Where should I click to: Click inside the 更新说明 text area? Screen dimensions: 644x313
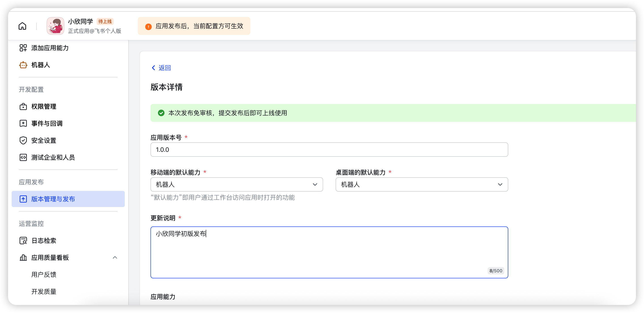[329, 252]
